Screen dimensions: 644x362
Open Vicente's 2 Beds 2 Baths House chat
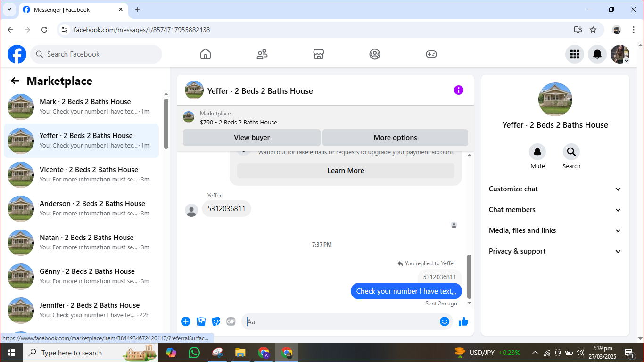[x=81, y=174]
